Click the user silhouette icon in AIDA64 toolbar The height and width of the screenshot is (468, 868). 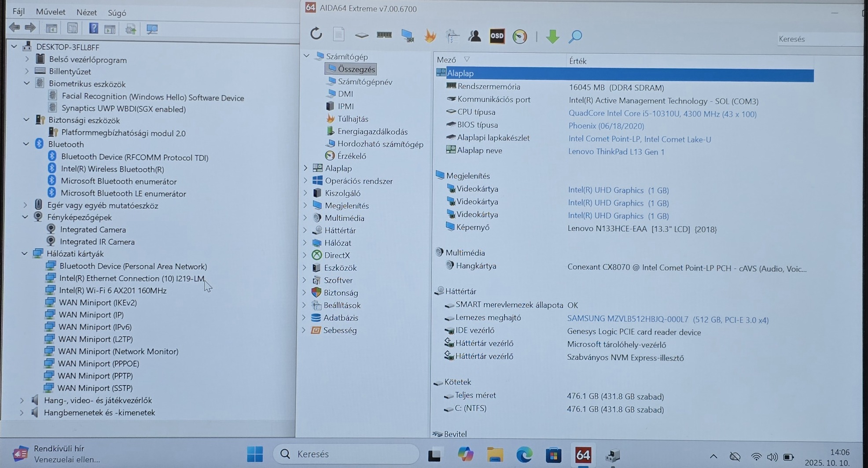point(474,36)
